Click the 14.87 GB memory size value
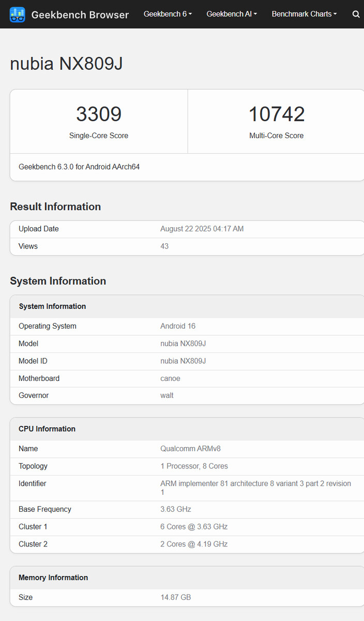Screen dimensions: 364x621 point(176,597)
